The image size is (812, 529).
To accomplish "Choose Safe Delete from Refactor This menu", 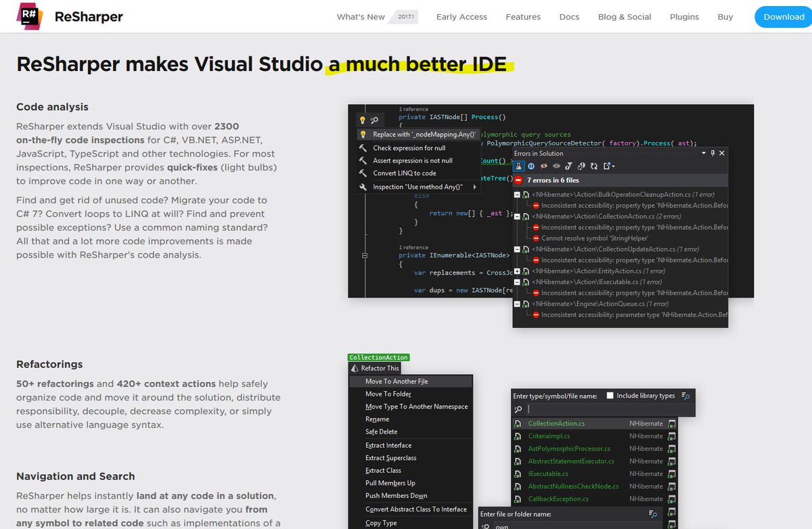I will pyautogui.click(x=381, y=432).
